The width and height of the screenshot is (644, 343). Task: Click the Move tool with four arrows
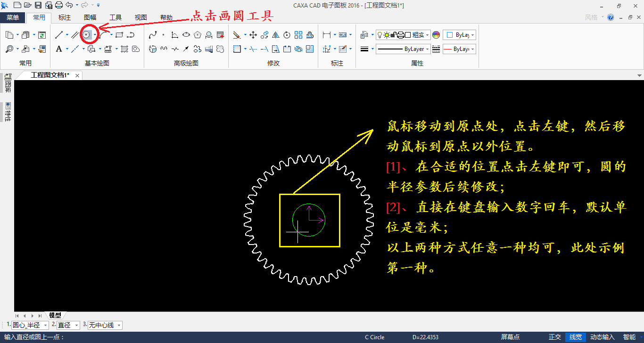pos(253,35)
